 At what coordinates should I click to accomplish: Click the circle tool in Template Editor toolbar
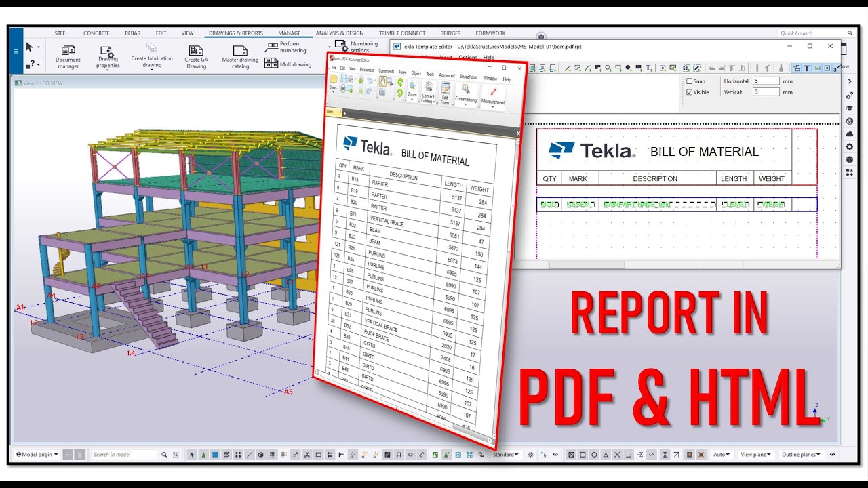(x=608, y=68)
